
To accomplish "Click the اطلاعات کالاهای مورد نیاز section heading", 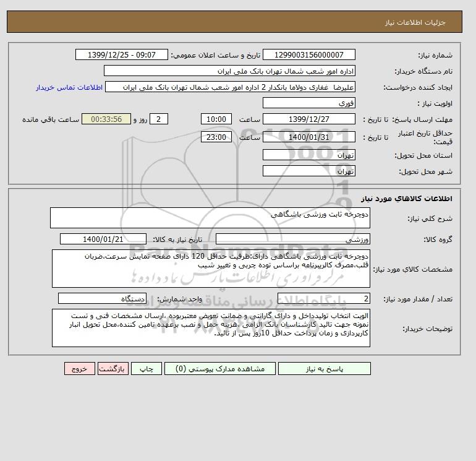I will coord(407,199).
